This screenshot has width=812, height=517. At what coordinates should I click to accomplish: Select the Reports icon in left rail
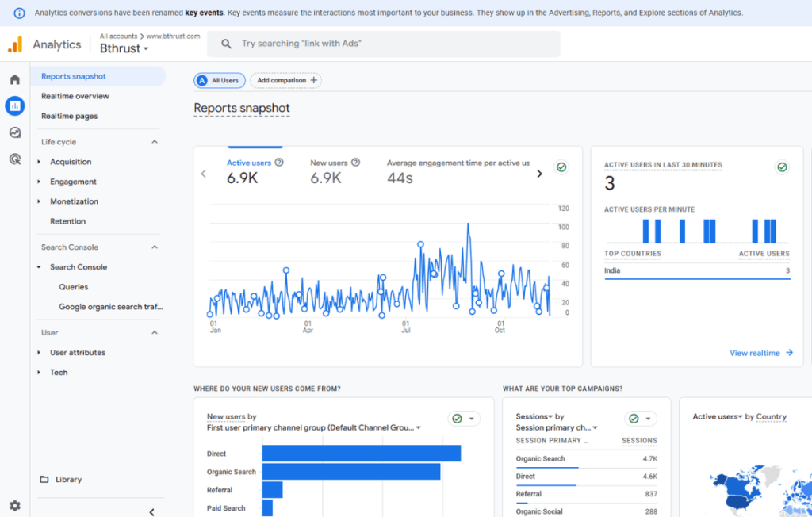coord(14,105)
